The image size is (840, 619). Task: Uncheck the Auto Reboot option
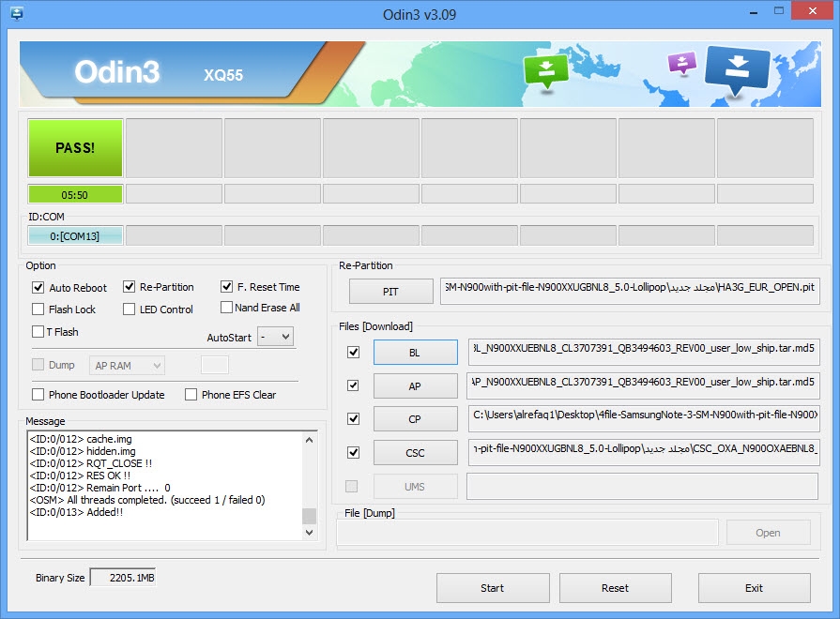pyautogui.click(x=38, y=288)
